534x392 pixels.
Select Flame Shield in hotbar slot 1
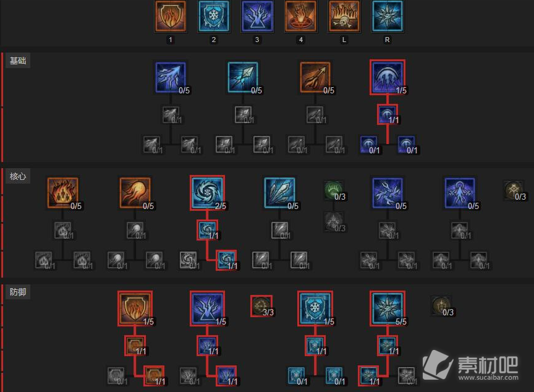pos(171,16)
